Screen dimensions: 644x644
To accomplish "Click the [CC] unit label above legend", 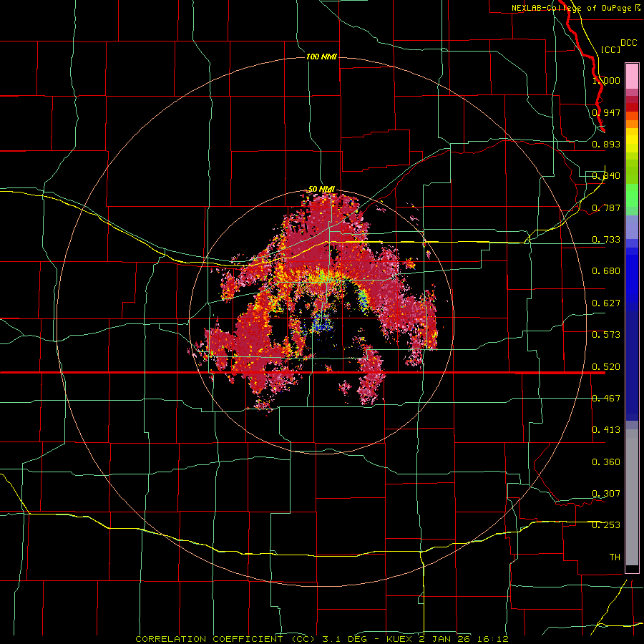I will coord(610,49).
